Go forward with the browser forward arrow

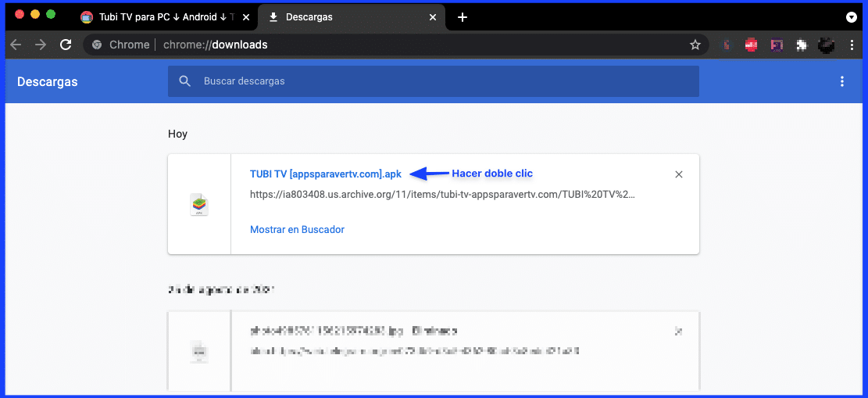41,45
